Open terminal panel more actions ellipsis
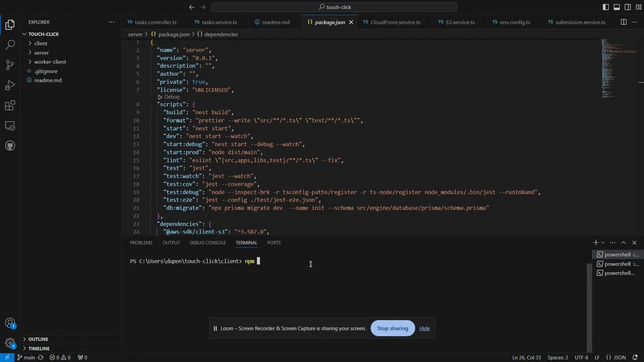The height and width of the screenshot is (362, 644). click(x=613, y=242)
